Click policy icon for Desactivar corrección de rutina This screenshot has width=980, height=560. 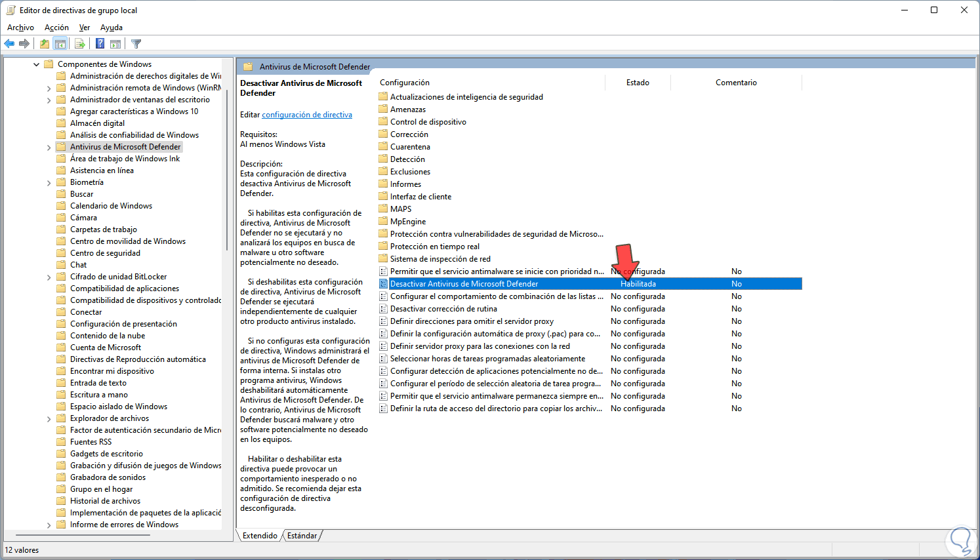pos(384,309)
